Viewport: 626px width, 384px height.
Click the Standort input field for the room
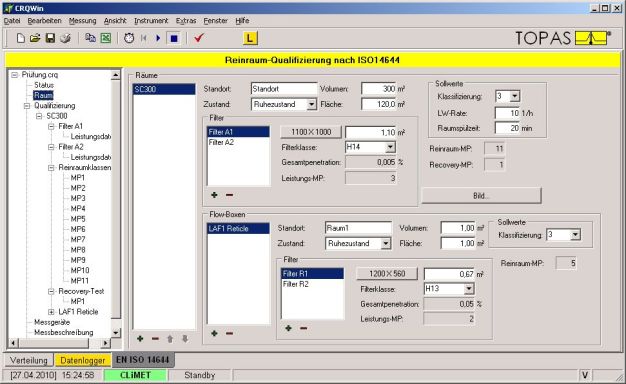[x=284, y=89]
